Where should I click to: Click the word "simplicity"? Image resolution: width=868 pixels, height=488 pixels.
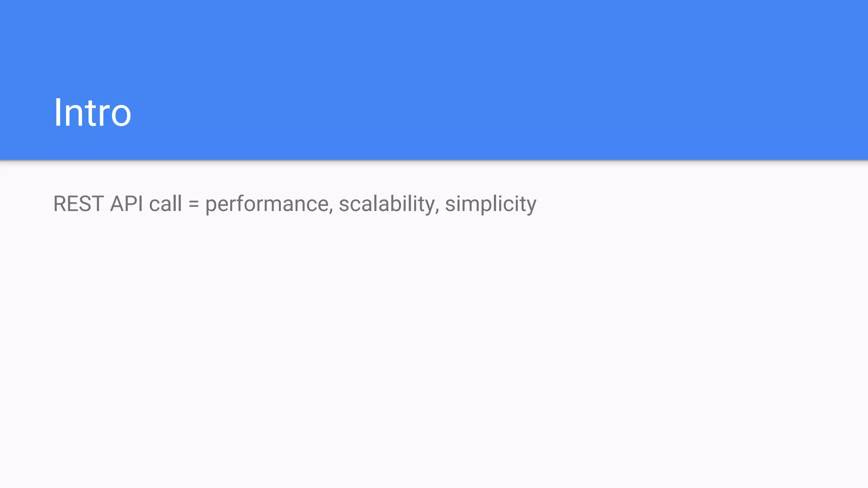coord(491,205)
